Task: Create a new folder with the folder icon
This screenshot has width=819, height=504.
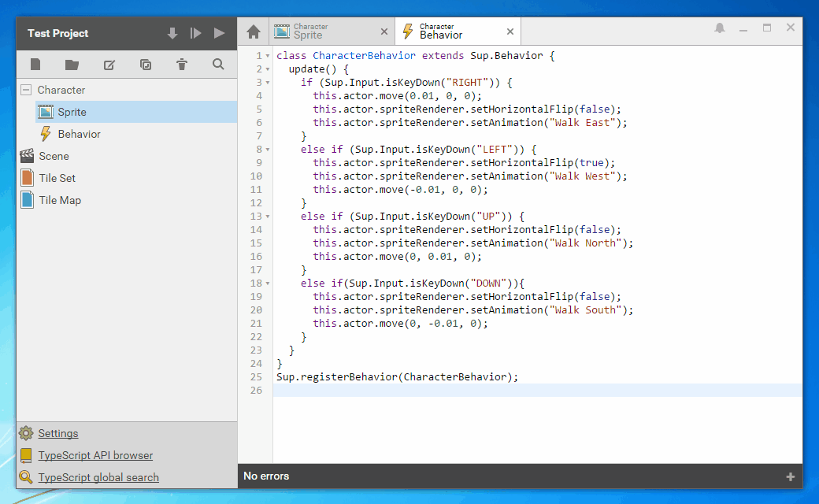Action: pos(72,65)
